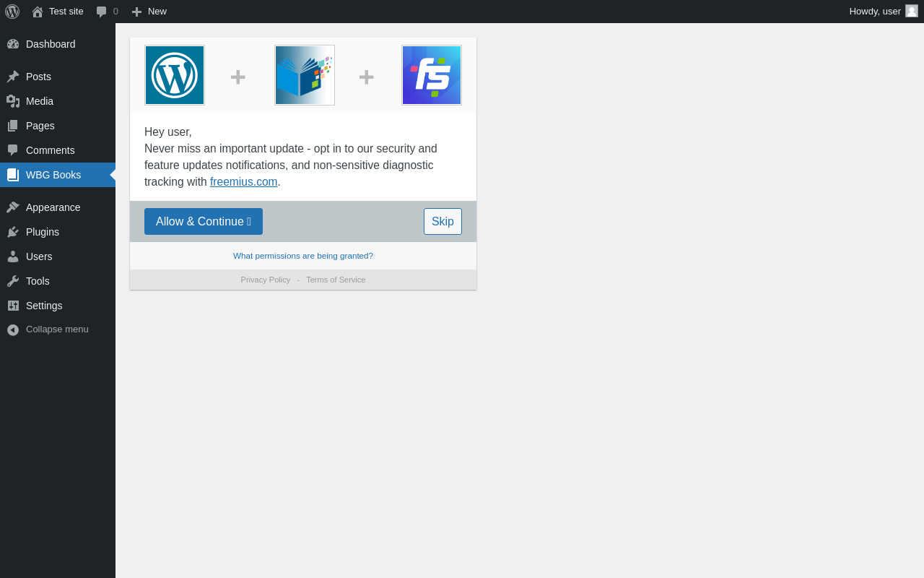
Task: Open the Settings menu item
Action: (x=58, y=306)
